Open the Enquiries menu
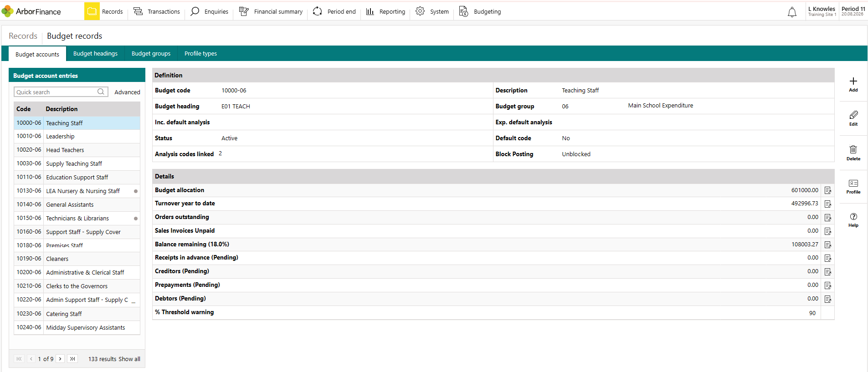This screenshot has width=868, height=372. (x=210, y=11)
